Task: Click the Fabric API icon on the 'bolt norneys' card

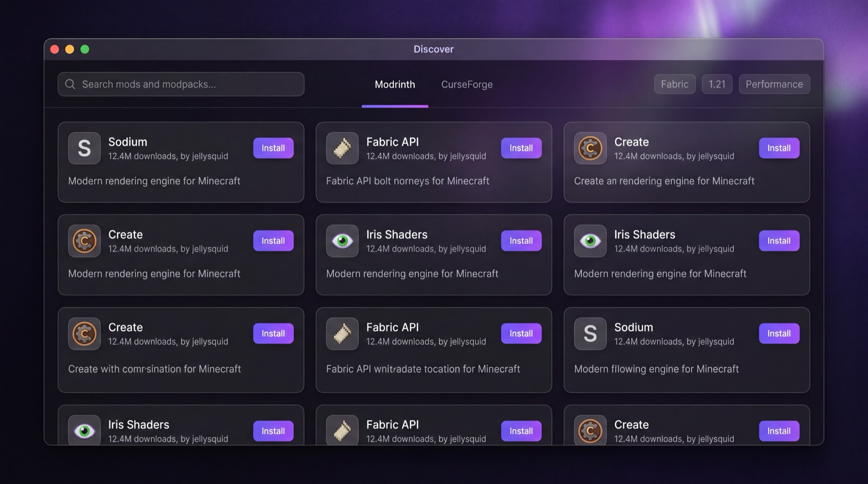Action: pos(342,148)
